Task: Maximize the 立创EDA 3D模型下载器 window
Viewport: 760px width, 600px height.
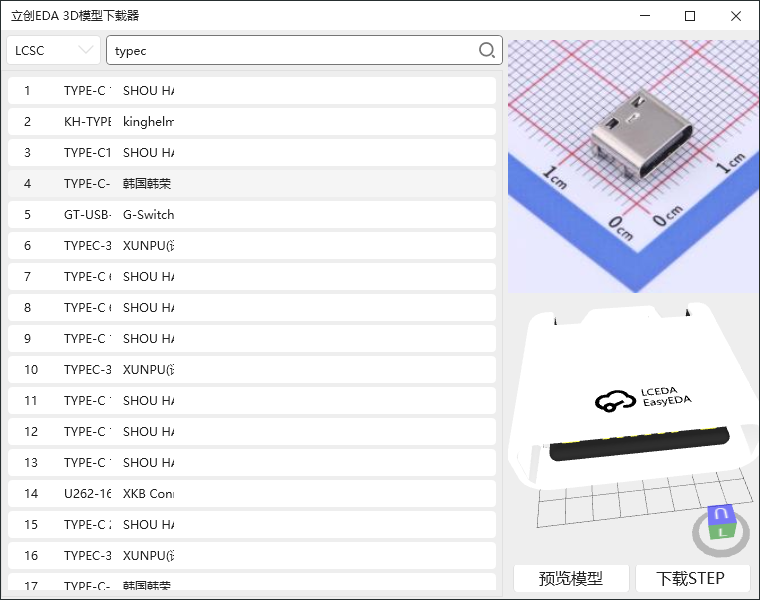Action: coord(690,16)
